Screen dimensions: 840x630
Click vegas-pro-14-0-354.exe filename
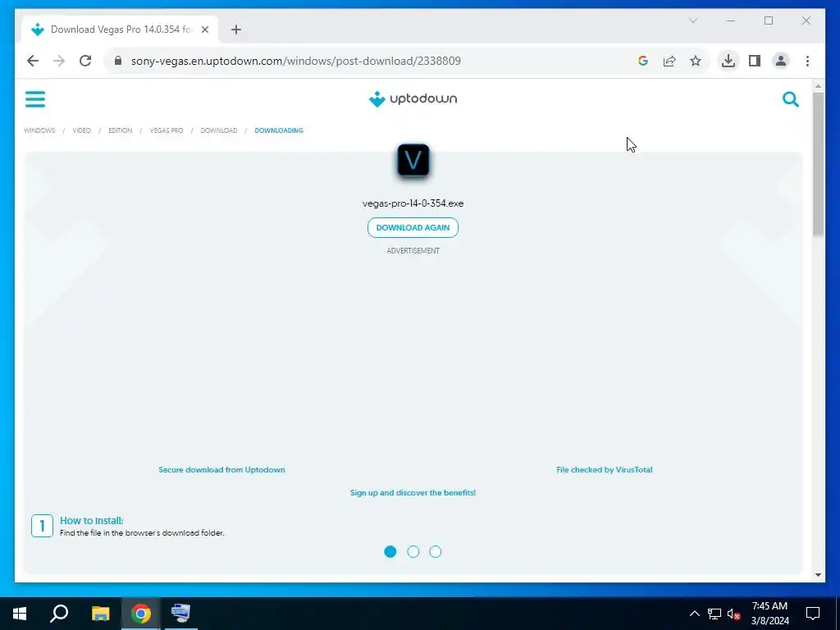click(x=413, y=203)
